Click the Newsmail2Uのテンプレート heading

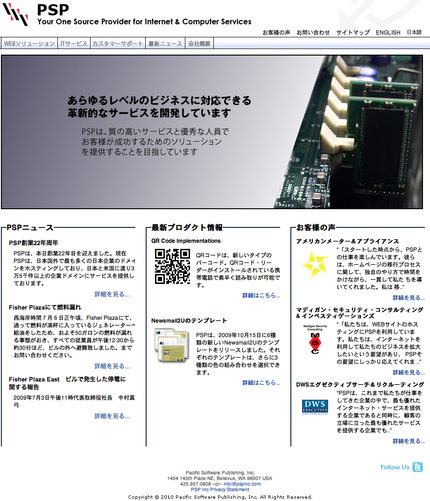(189, 321)
